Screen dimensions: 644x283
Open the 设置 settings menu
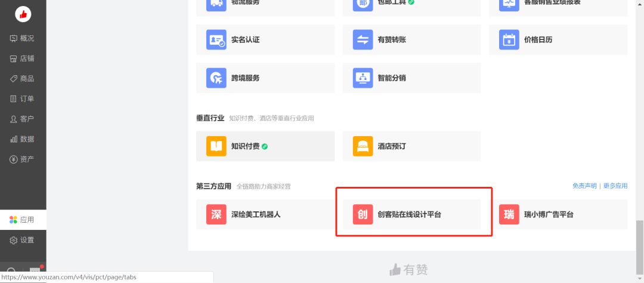23,240
